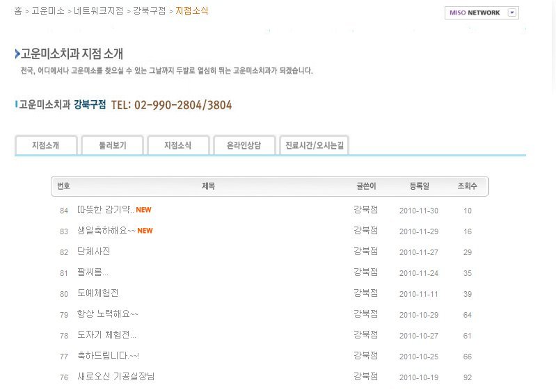Click post number 80
This screenshot has height=392, width=556.
tap(64, 294)
